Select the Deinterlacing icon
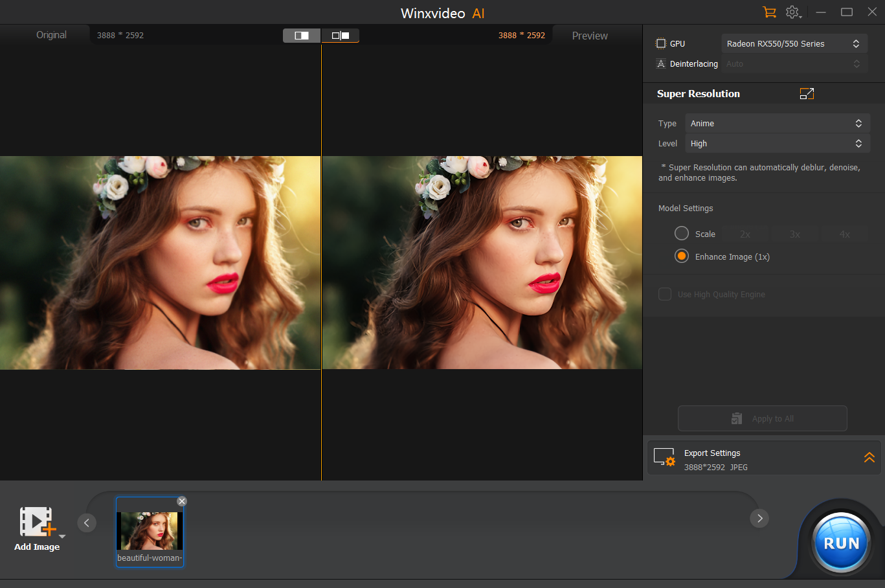885x588 pixels. click(661, 63)
